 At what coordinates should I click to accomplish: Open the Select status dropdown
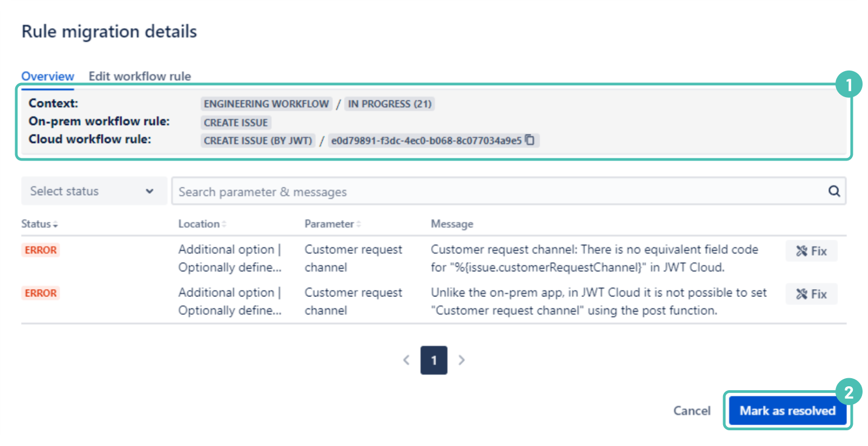[x=94, y=191]
